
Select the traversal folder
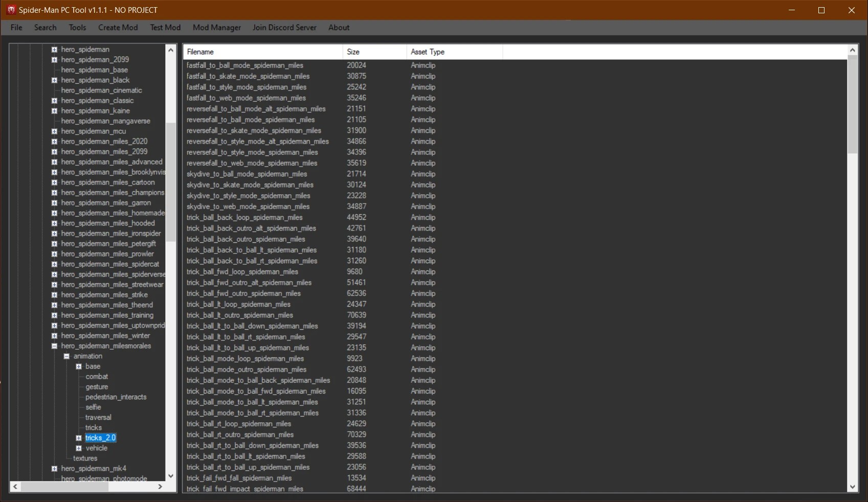98,418
